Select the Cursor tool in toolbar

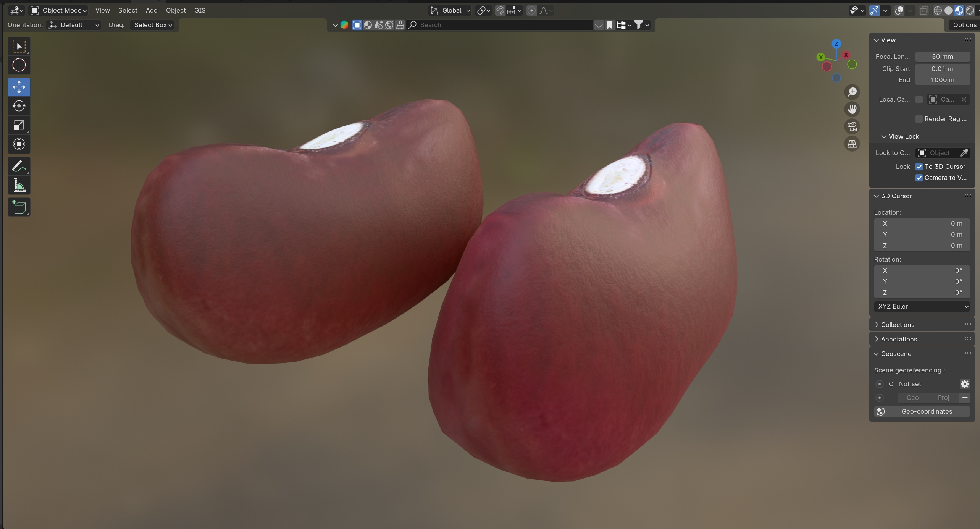19,65
